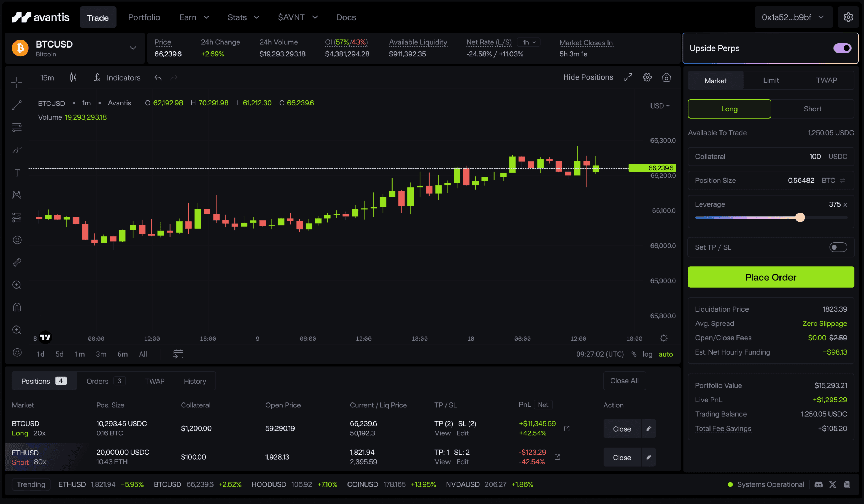Expand the Earn menu dropdown
This screenshot has width=864, height=504.
pyautogui.click(x=194, y=17)
